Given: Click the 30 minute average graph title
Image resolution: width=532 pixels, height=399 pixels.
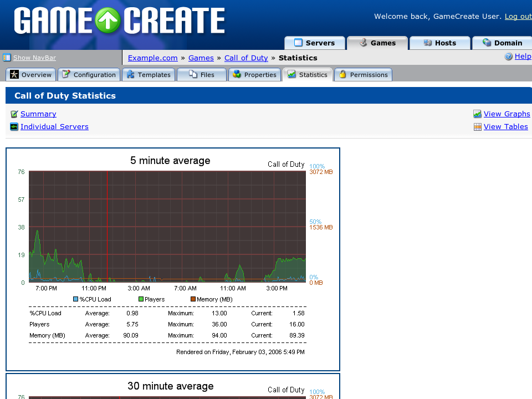Looking at the screenshot, I should click(171, 386).
